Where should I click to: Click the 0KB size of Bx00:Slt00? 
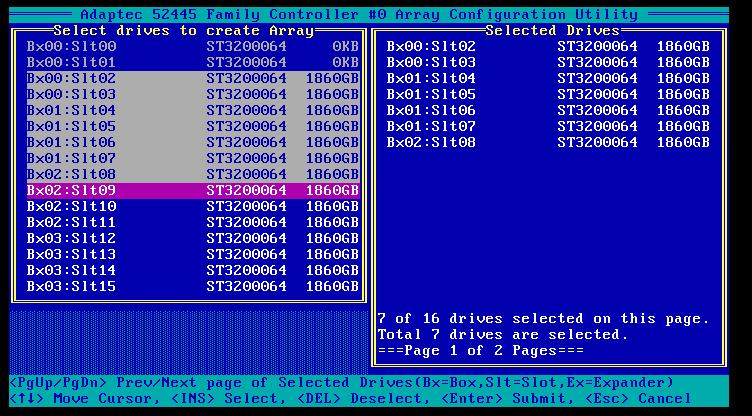[x=345, y=47]
